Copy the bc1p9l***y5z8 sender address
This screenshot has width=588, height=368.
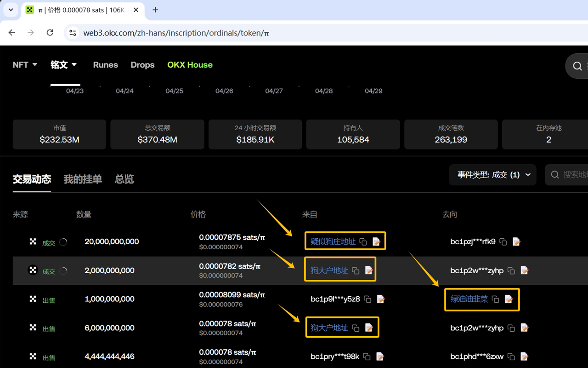click(367, 299)
